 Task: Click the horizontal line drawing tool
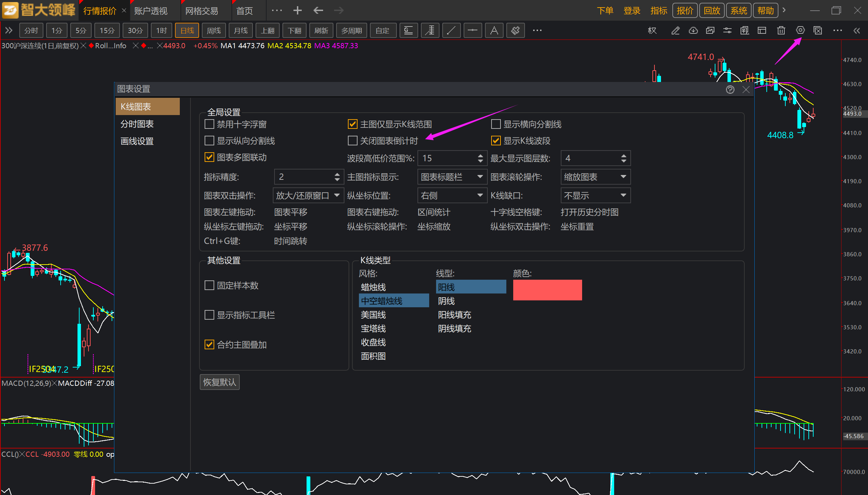[x=472, y=31]
